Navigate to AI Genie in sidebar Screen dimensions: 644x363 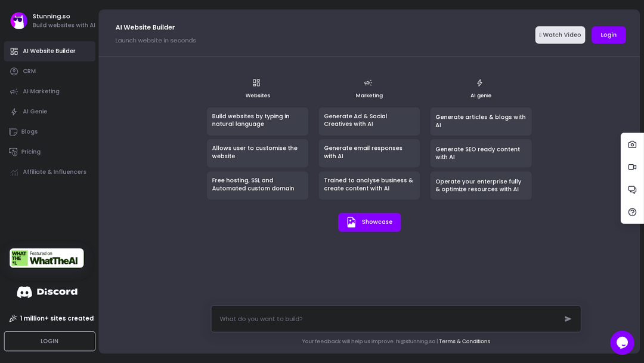(49, 112)
